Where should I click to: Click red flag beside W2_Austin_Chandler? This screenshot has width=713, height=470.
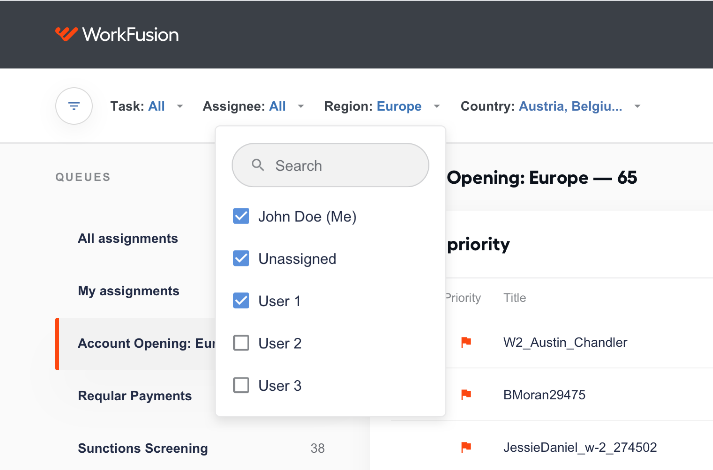pos(466,342)
